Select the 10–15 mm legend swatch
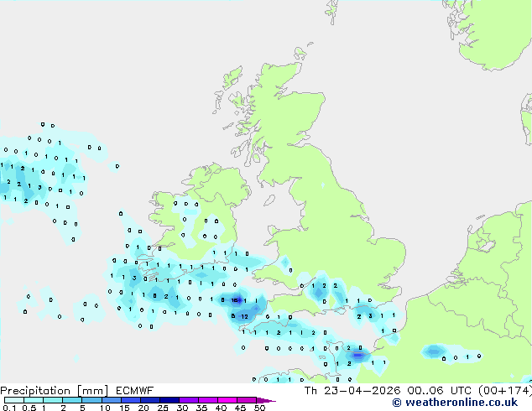Image resolution: width=532 pixels, height=411 pixels. click(x=111, y=400)
